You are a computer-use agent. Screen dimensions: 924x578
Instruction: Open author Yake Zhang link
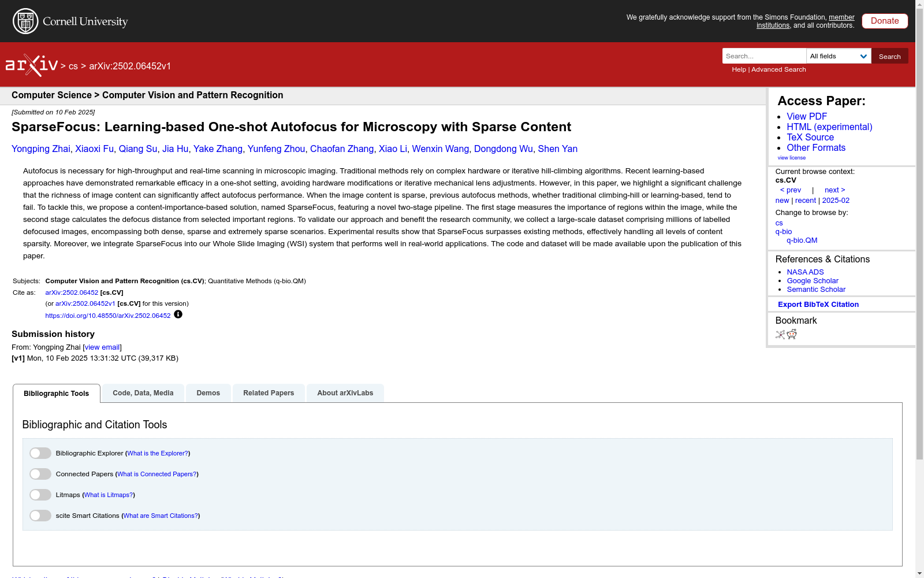click(x=218, y=149)
